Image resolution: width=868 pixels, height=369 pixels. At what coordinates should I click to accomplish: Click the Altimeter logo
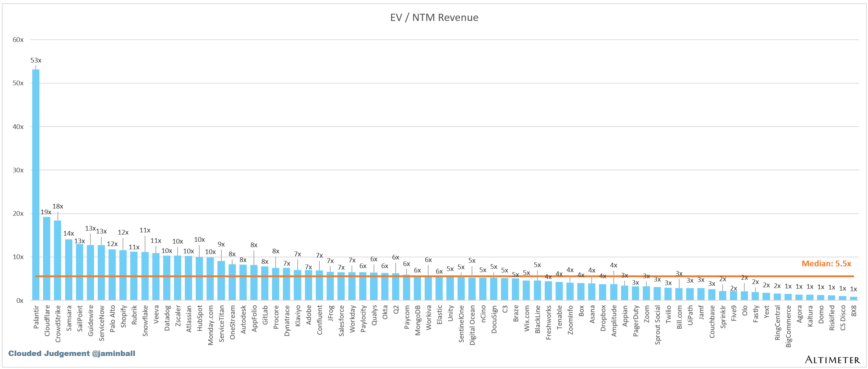(x=832, y=360)
